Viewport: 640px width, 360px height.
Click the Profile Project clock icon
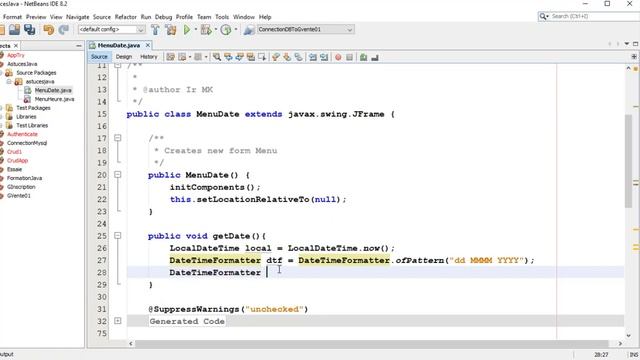[x=226, y=29]
